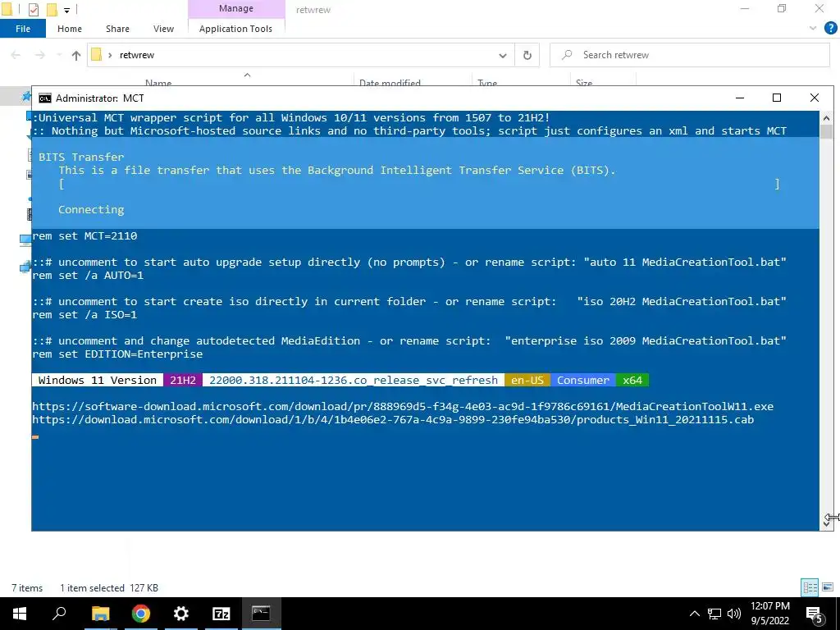
Task: Expand the ribbon with chevron arrow
Action: (x=813, y=29)
